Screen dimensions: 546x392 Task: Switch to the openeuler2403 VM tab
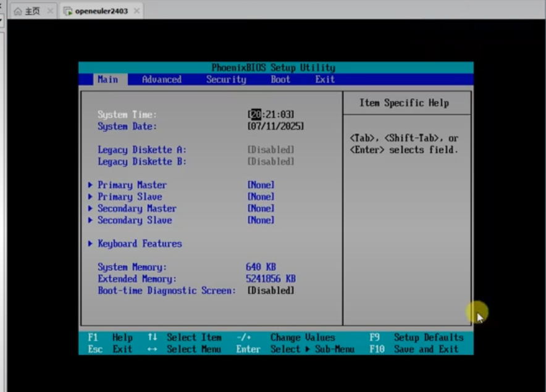pos(101,10)
